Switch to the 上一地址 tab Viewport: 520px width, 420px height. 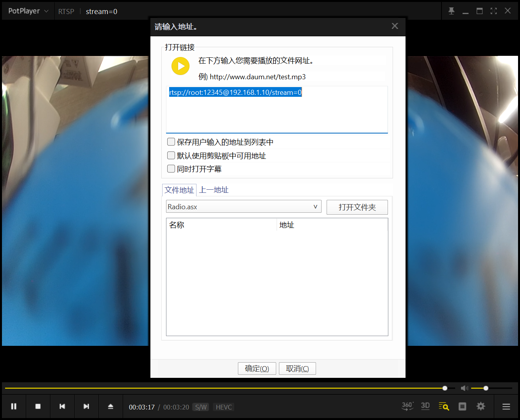pos(214,190)
